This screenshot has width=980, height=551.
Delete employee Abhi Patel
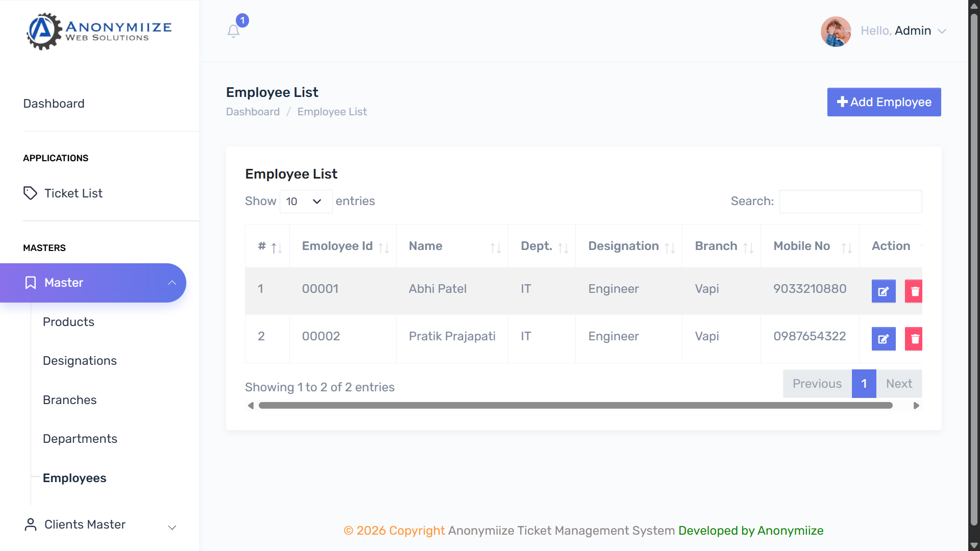pos(914,291)
